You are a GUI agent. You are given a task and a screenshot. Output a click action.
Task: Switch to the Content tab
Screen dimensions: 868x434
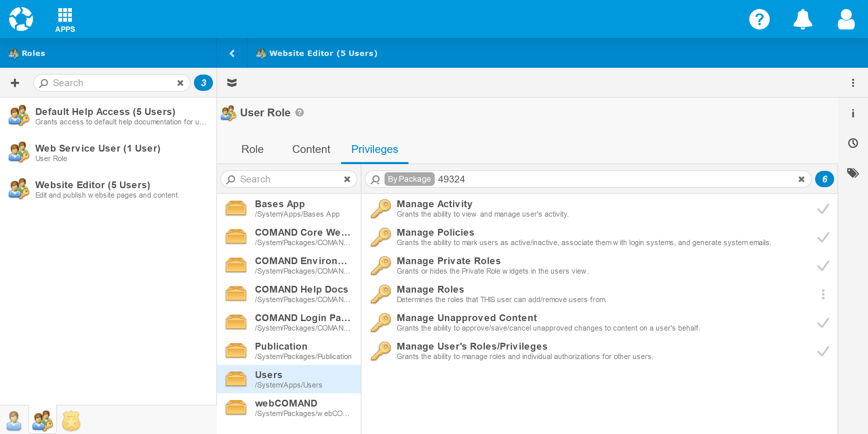[x=311, y=149]
